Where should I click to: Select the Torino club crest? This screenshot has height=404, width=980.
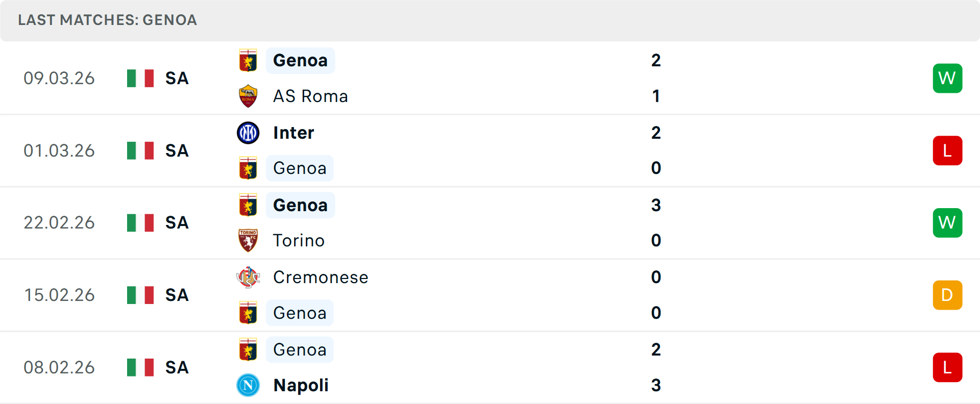click(x=248, y=240)
